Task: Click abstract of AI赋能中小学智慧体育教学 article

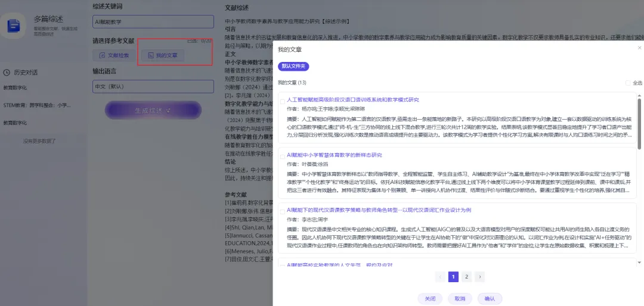Action: 459,182
